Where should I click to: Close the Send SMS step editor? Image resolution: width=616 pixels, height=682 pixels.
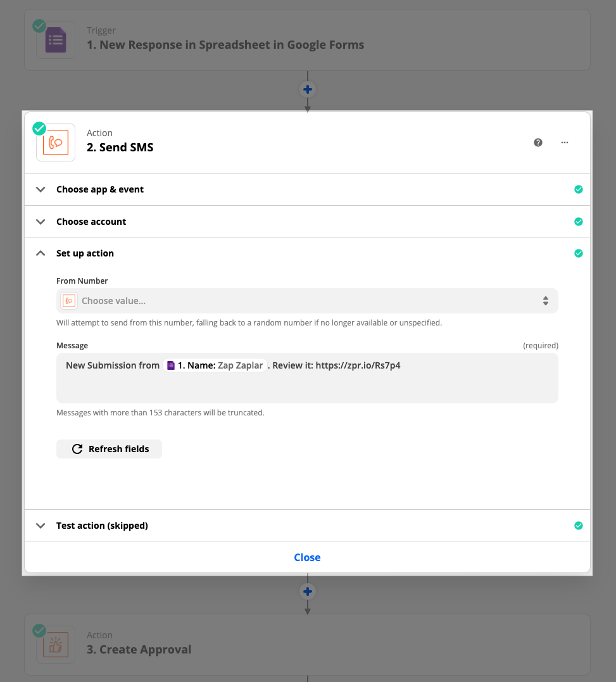click(x=307, y=557)
